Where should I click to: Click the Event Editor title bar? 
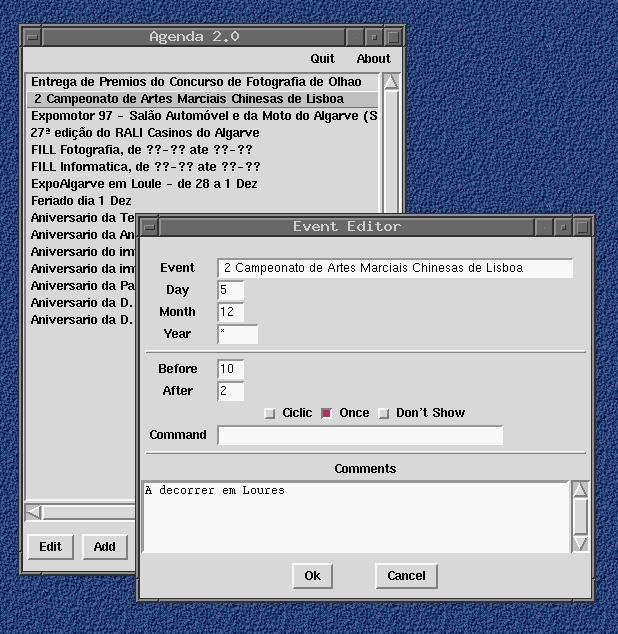347,227
